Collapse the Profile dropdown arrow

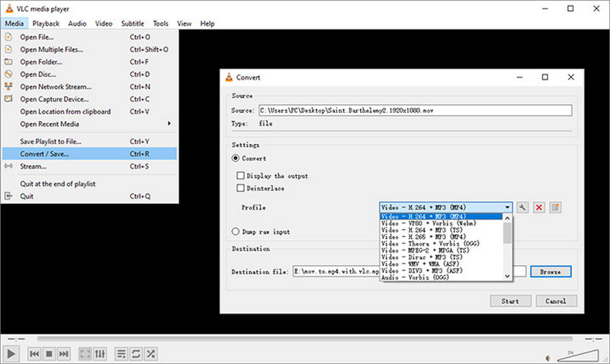507,207
